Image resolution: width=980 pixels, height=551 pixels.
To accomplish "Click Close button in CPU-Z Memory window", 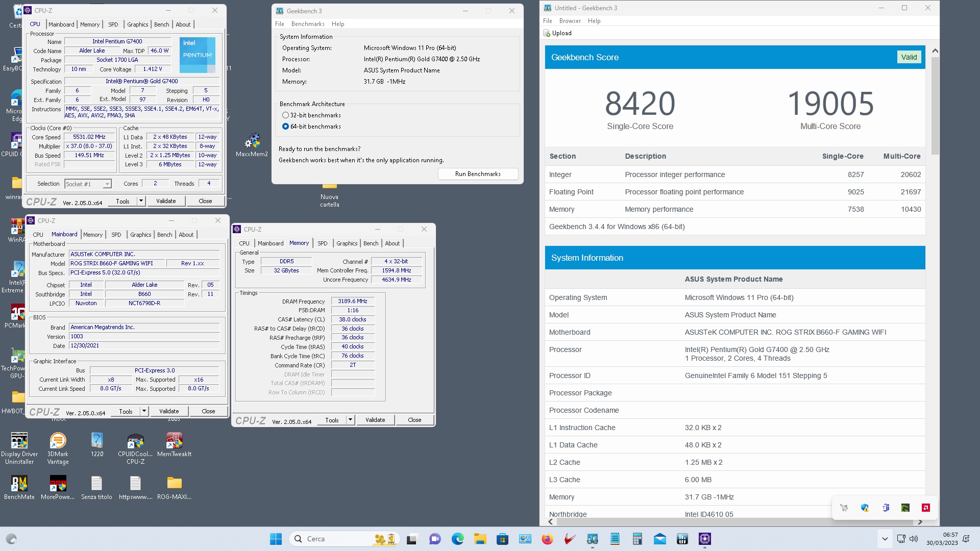I will (414, 420).
